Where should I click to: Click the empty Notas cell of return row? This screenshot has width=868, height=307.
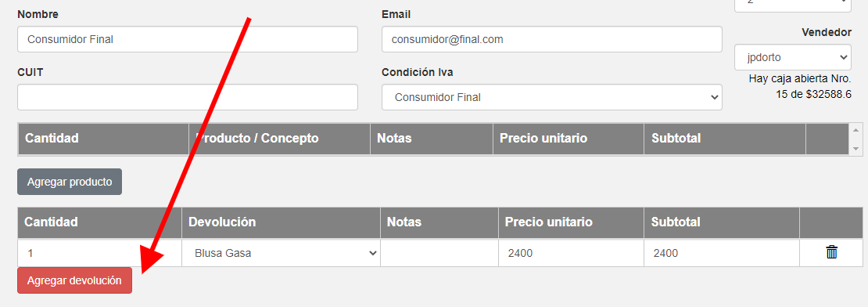coord(439,253)
